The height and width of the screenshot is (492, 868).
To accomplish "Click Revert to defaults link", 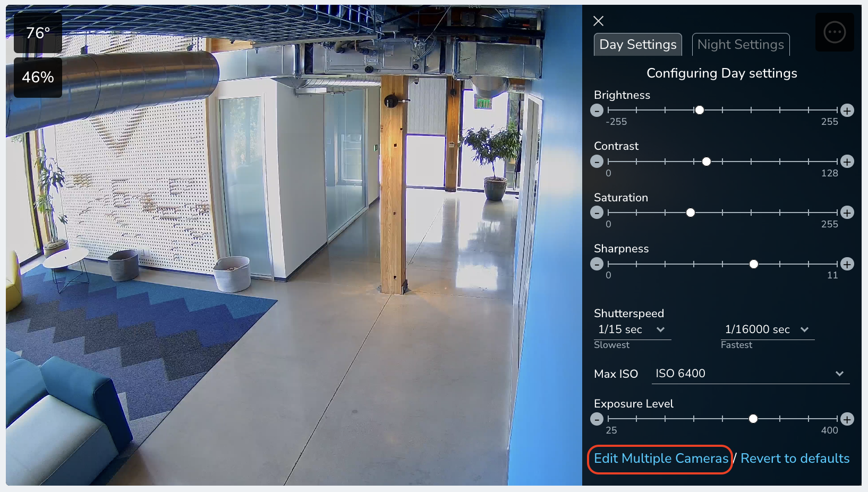I will coord(795,459).
